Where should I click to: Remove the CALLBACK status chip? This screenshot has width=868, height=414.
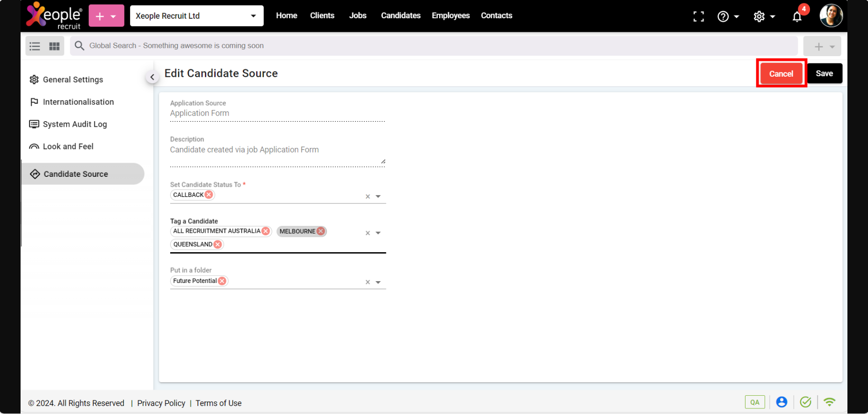point(209,195)
